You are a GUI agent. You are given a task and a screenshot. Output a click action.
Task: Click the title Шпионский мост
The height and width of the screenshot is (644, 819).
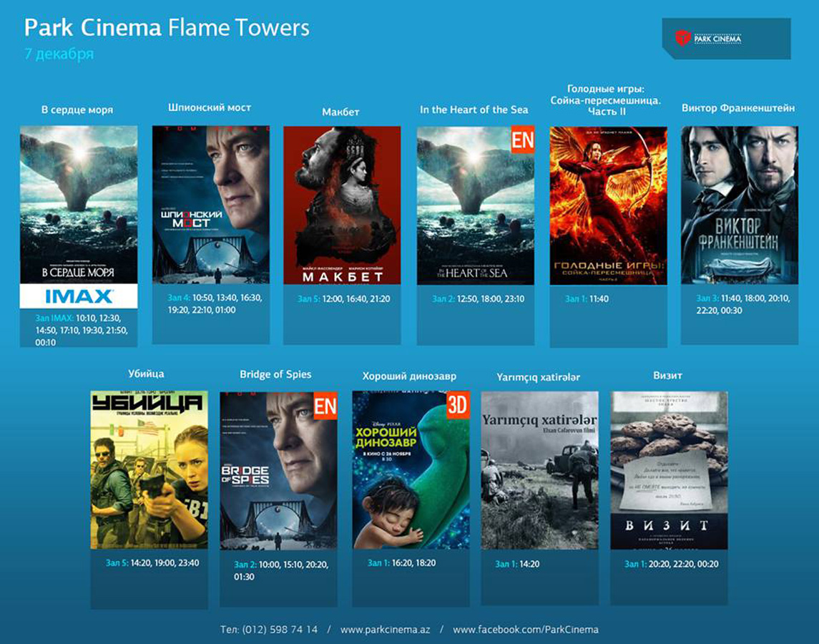[210, 107]
